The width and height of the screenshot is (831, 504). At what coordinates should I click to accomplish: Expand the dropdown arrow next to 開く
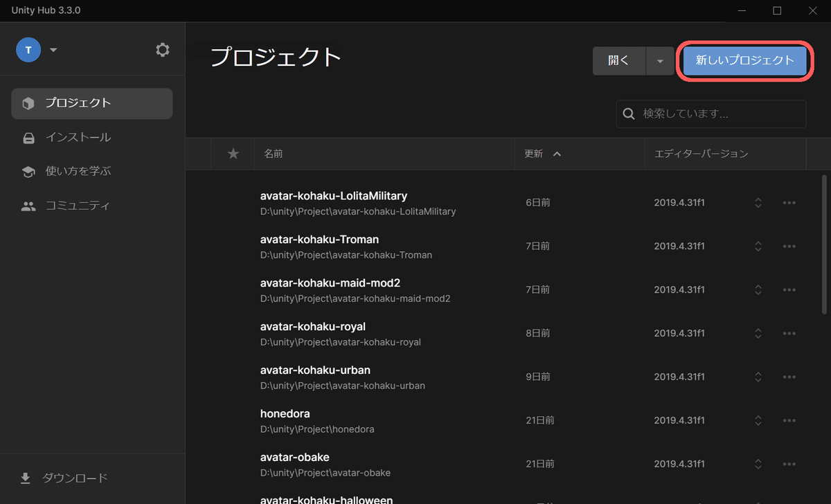(x=660, y=61)
